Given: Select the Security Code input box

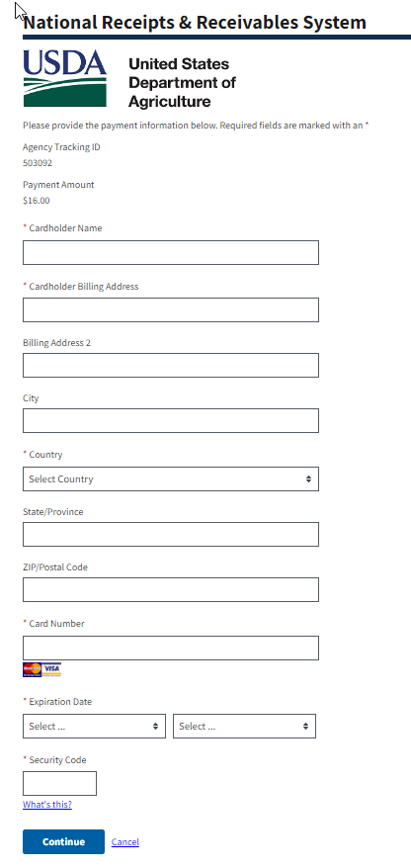Looking at the screenshot, I should pyautogui.click(x=59, y=783).
